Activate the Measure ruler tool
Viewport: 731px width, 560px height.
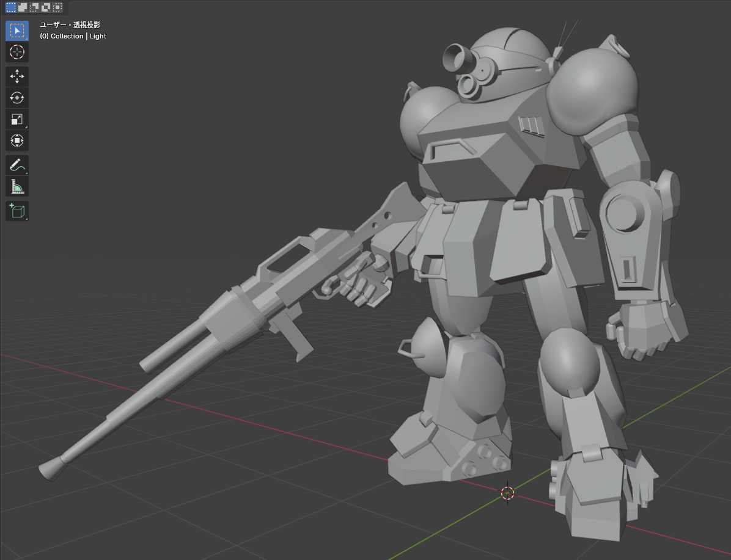(x=17, y=186)
